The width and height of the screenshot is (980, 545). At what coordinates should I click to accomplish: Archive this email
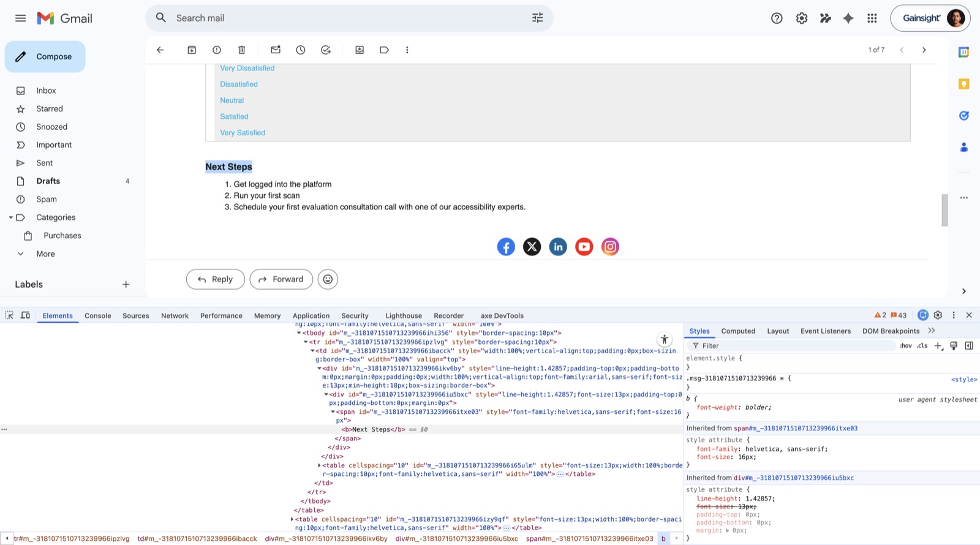192,50
